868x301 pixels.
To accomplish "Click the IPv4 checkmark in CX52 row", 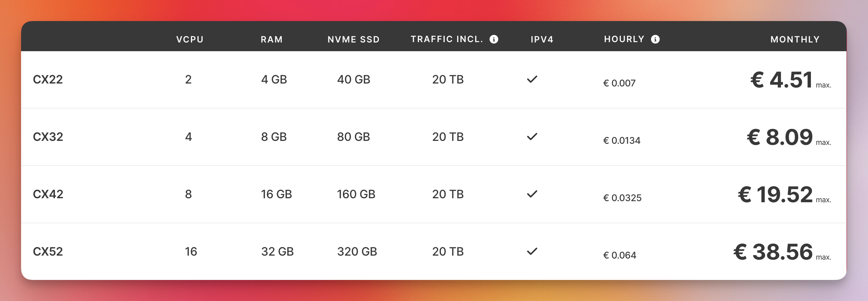I will coord(532,251).
